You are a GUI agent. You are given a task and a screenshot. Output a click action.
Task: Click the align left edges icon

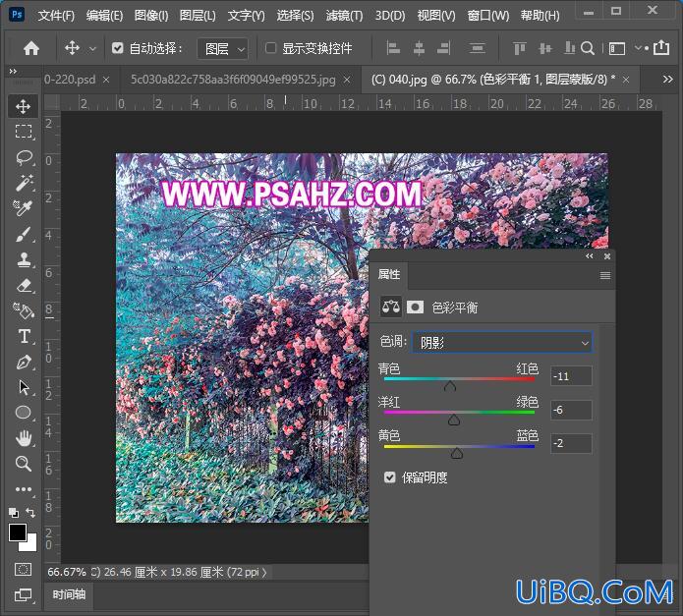point(393,48)
